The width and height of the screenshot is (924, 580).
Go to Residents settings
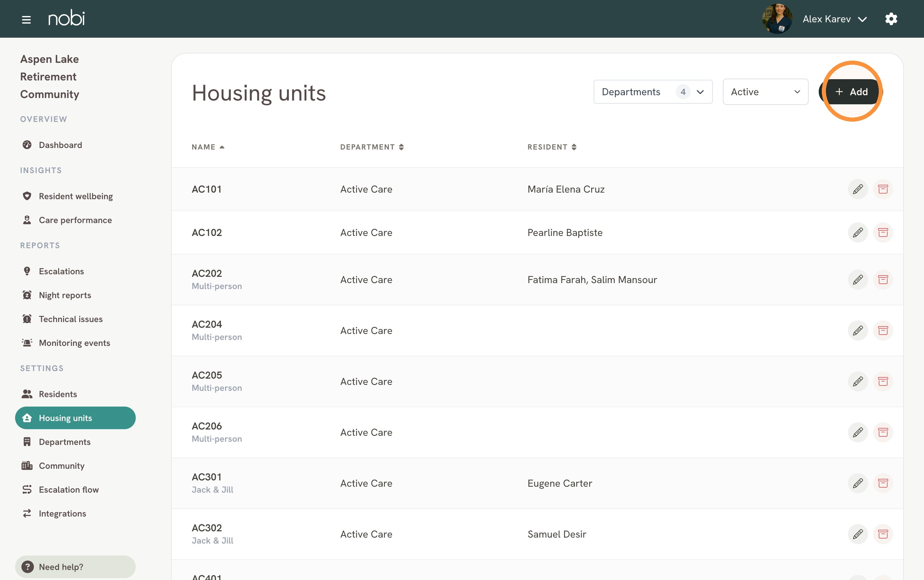pos(75,394)
